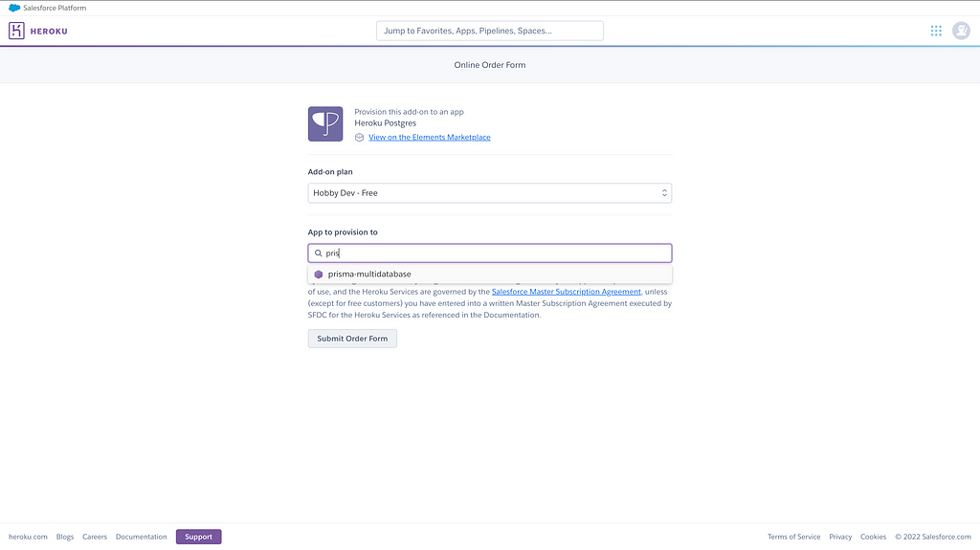Image resolution: width=980 pixels, height=550 pixels.
Task: Focus the Jump to Favorites search box
Action: [x=489, y=31]
